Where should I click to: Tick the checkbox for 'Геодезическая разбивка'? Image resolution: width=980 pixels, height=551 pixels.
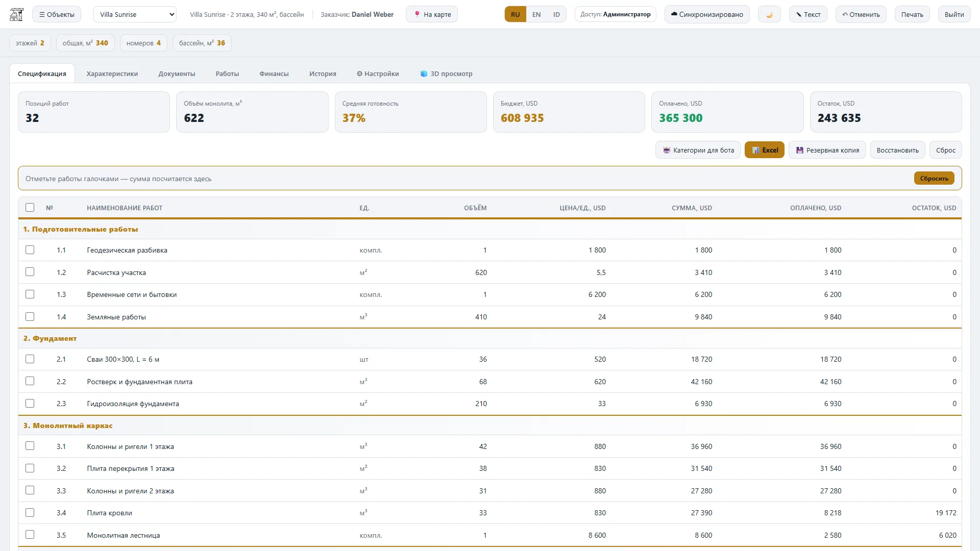click(30, 250)
